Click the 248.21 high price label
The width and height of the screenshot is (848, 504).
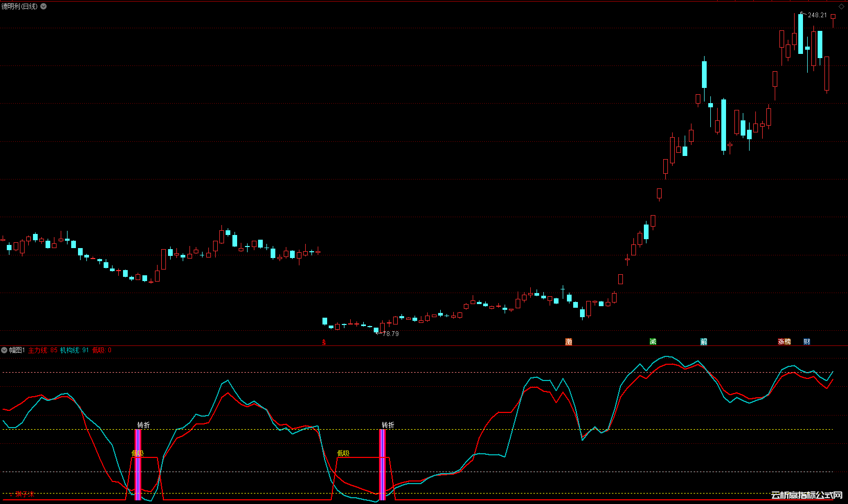[817, 15]
